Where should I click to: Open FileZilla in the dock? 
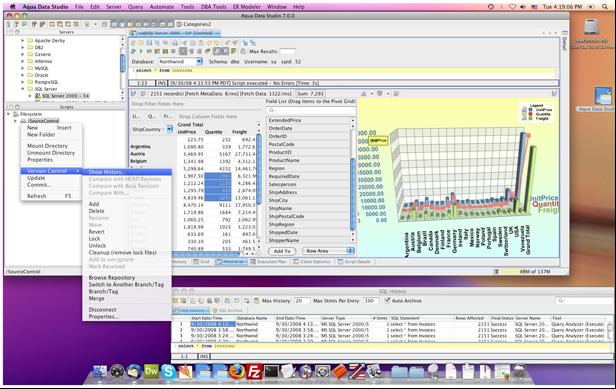coord(254,371)
